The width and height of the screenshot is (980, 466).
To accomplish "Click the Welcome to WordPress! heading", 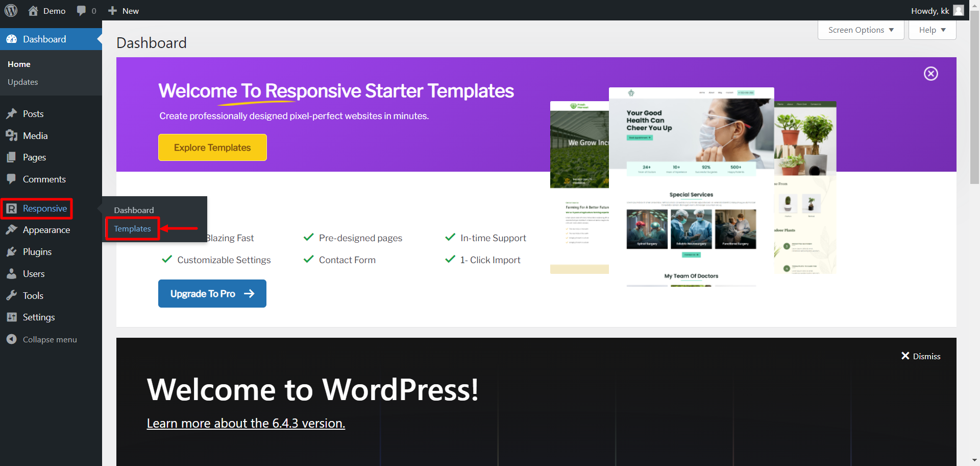I will (313, 389).
